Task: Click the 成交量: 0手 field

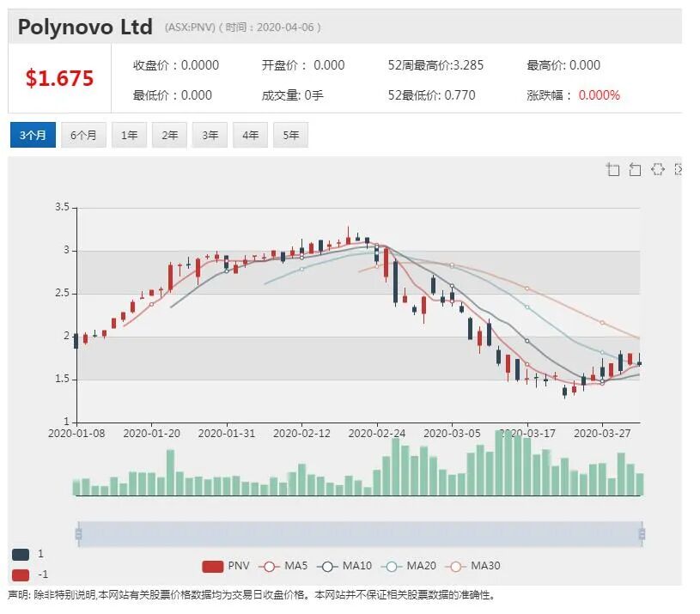Action: pyautogui.click(x=292, y=95)
